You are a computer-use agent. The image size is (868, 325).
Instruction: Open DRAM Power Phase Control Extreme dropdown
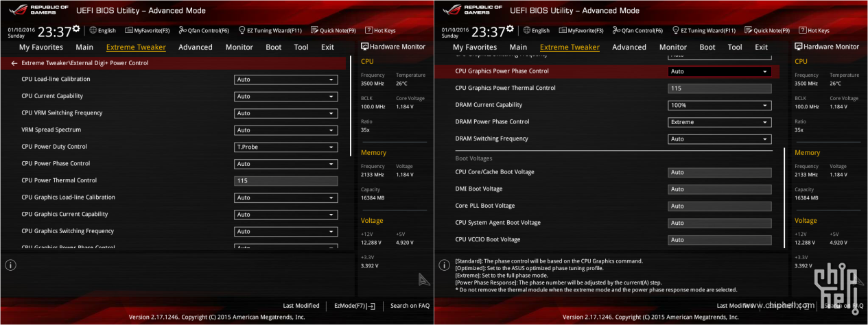[719, 122]
